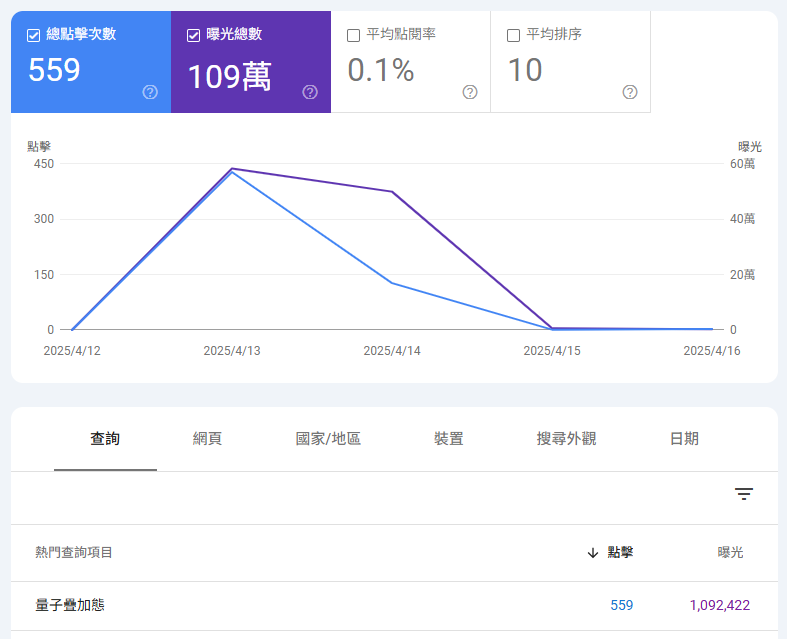
Task: Click help icon on 平均排序 card
Action: pos(630,92)
